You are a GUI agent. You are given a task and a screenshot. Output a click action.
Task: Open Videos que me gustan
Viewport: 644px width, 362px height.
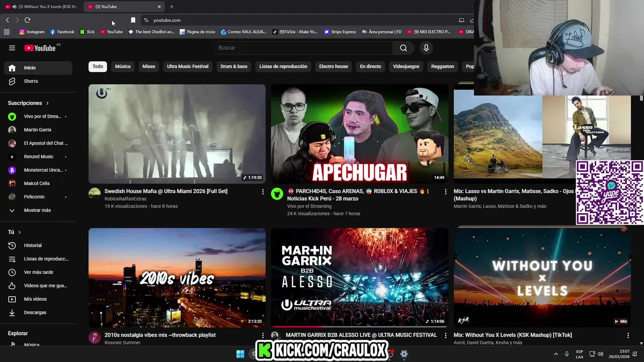pos(38,286)
